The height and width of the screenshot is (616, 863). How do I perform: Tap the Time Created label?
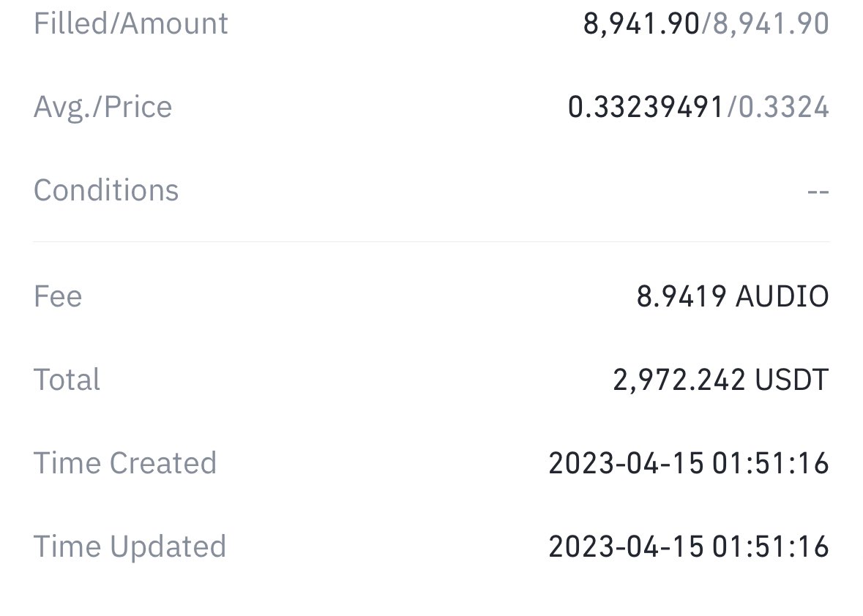coord(125,463)
